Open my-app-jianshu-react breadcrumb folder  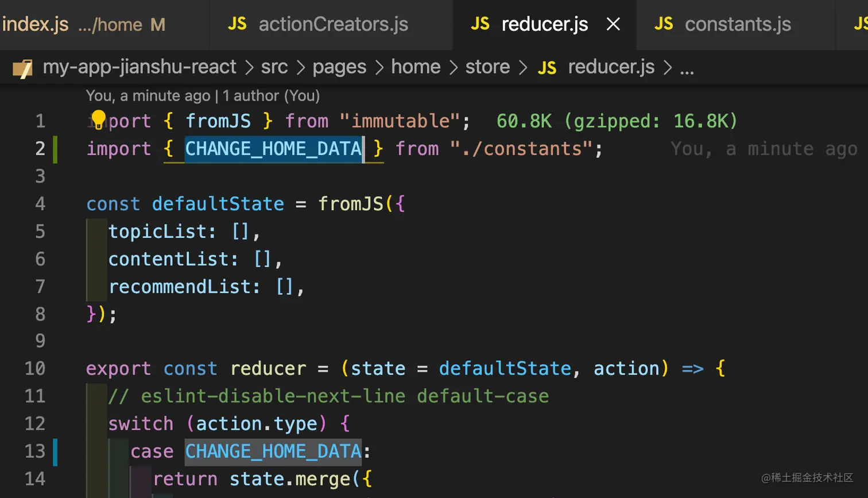[x=139, y=67]
